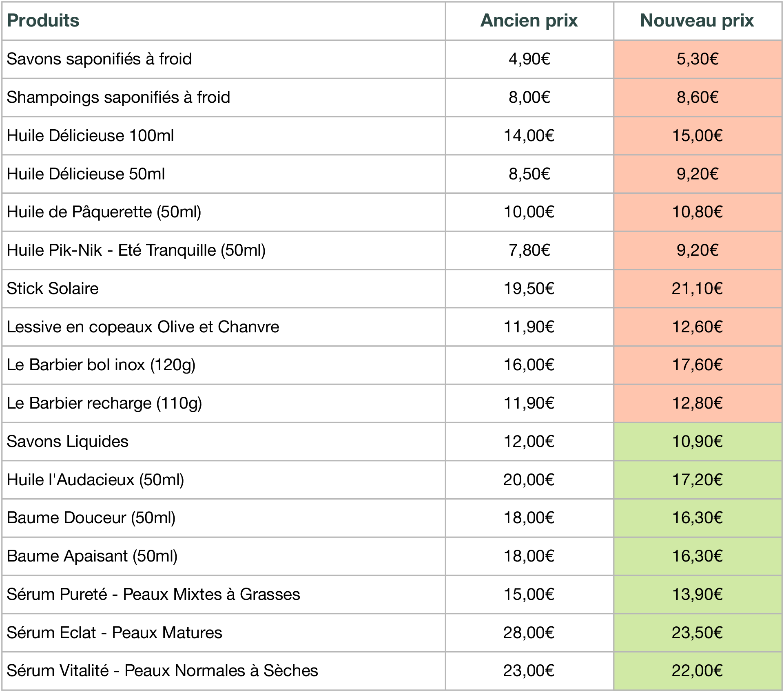
Task: Click new price 16,30€ of Baume Douceur
Action: 697,518
